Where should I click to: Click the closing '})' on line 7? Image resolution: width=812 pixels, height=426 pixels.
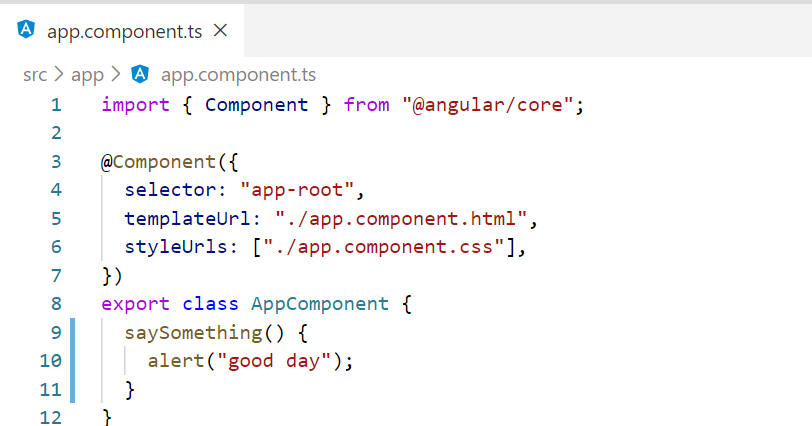tap(112, 276)
